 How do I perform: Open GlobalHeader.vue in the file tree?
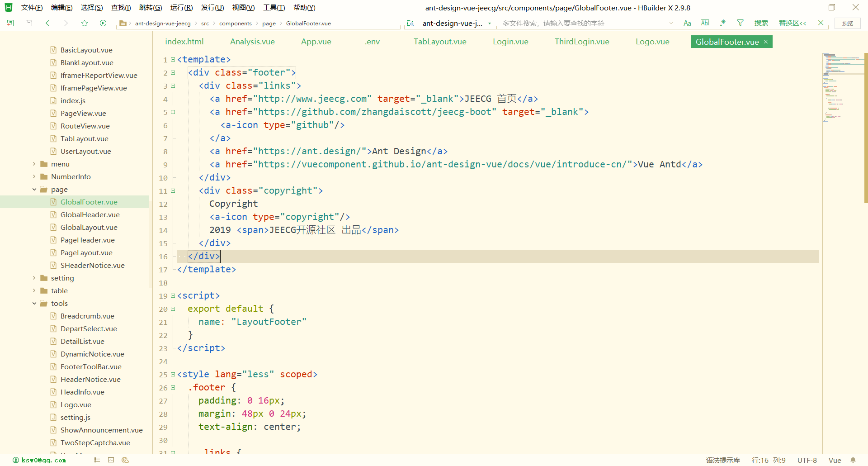[90, 214]
